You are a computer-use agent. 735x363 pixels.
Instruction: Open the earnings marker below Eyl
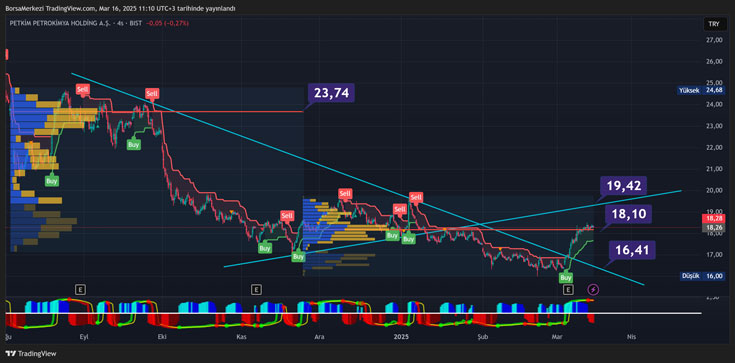point(81,289)
